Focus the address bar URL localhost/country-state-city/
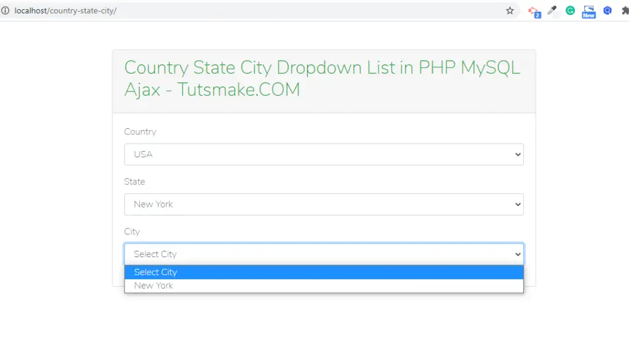The height and width of the screenshot is (364, 629). tap(65, 11)
